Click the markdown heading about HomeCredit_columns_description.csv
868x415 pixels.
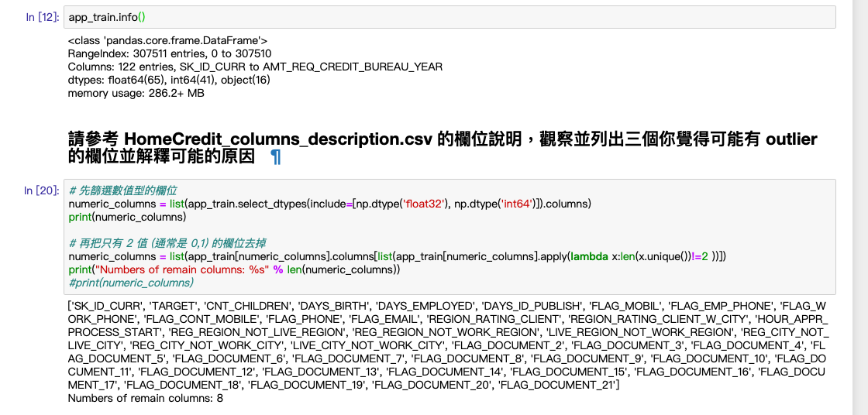443,148
